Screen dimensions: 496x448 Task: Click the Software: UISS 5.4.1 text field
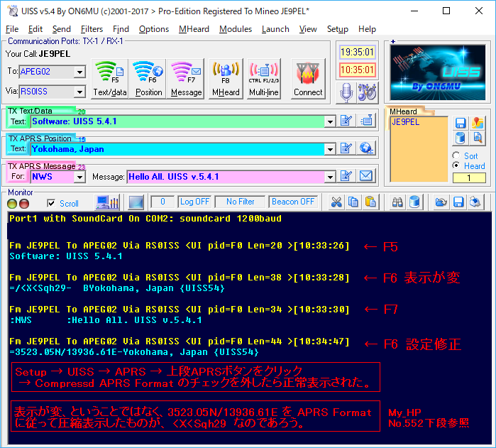pyautogui.click(x=177, y=121)
